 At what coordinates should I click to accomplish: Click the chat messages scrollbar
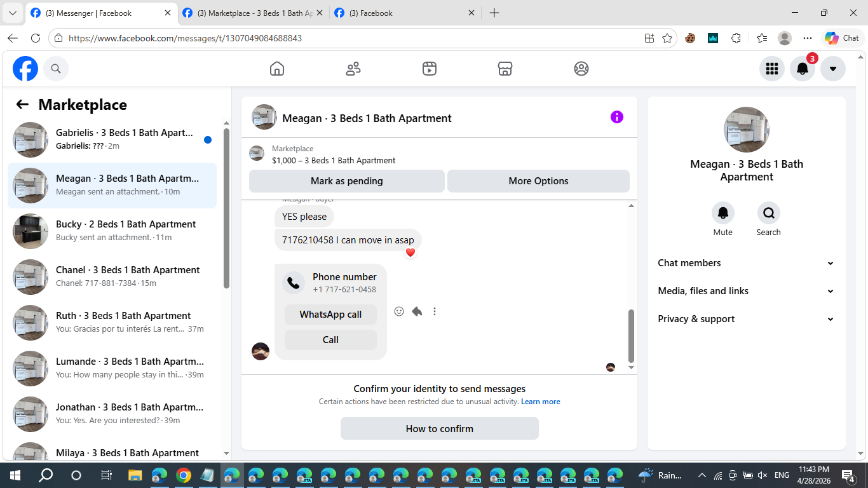click(631, 335)
